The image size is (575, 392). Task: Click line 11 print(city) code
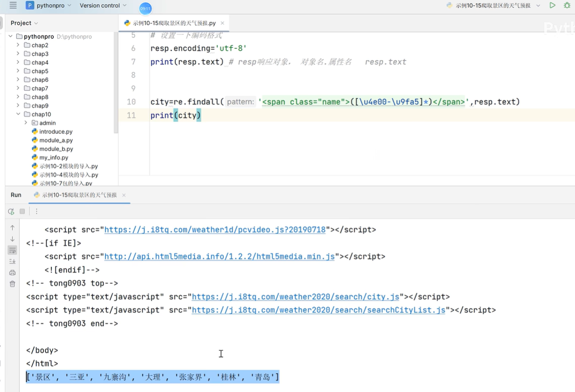coord(176,116)
